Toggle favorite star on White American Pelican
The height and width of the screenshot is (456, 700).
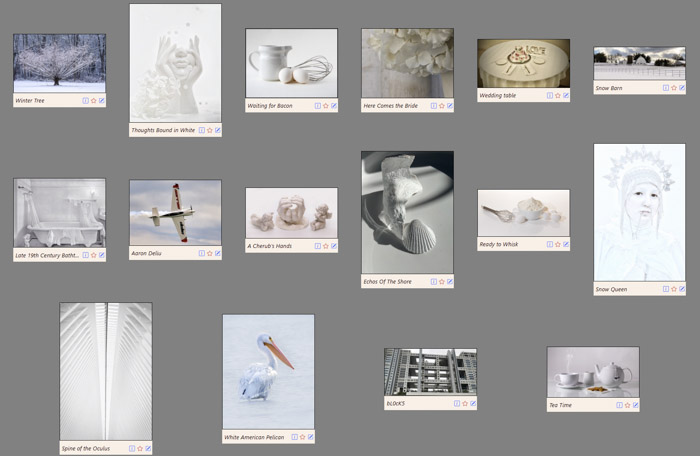pos(302,437)
